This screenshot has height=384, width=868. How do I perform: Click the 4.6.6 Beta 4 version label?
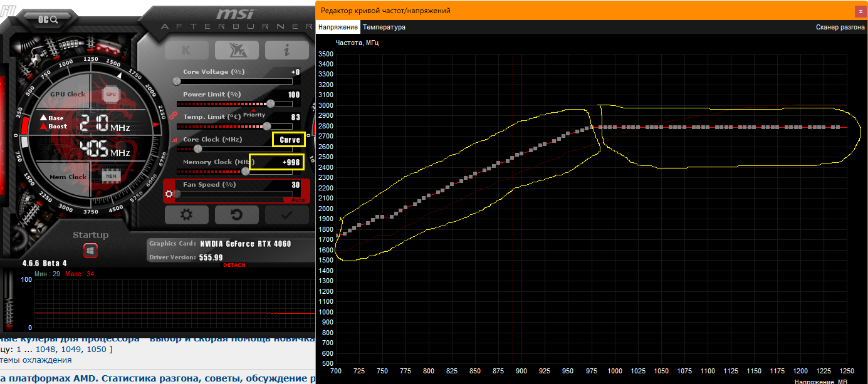(44, 263)
